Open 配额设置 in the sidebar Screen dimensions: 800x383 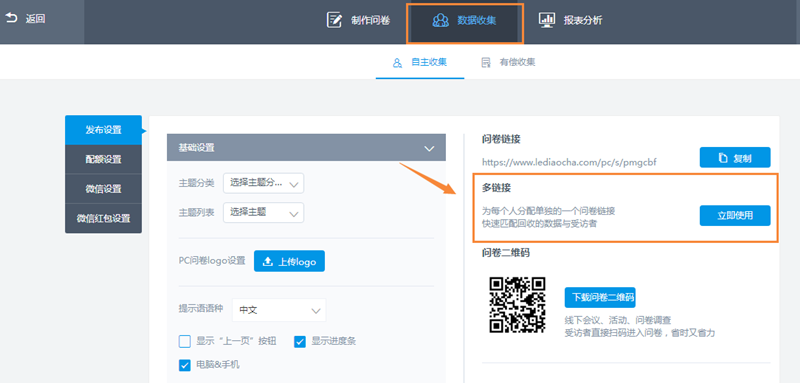(x=104, y=160)
